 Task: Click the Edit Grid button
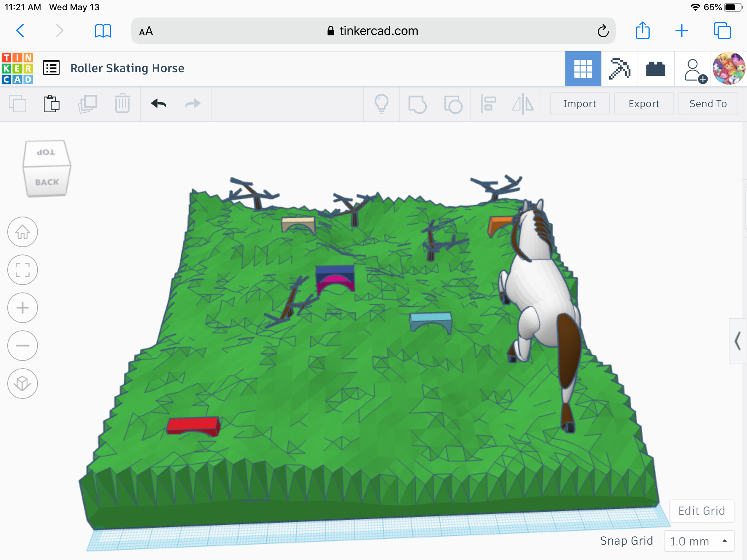coord(701,511)
